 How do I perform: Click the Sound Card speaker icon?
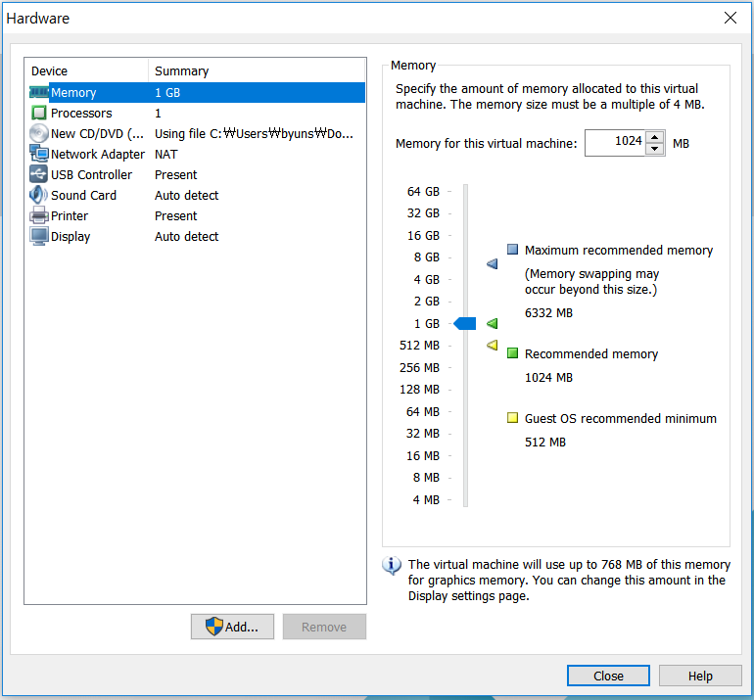(38, 195)
